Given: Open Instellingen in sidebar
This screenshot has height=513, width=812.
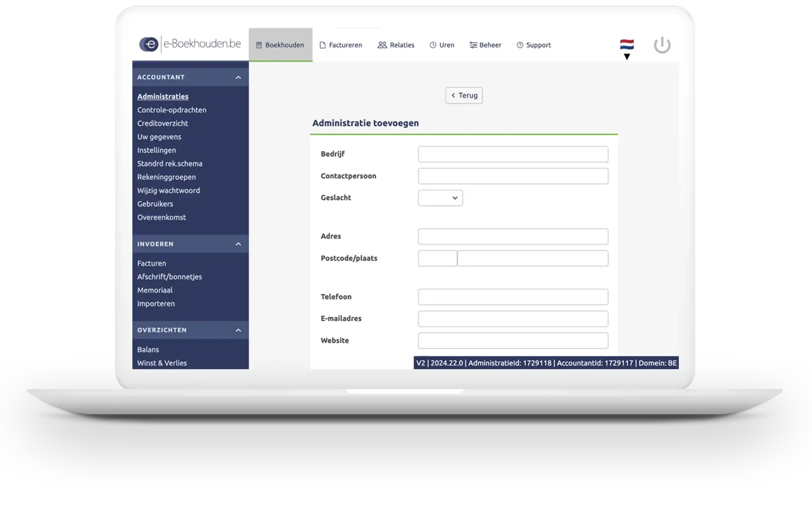Looking at the screenshot, I should [x=156, y=150].
